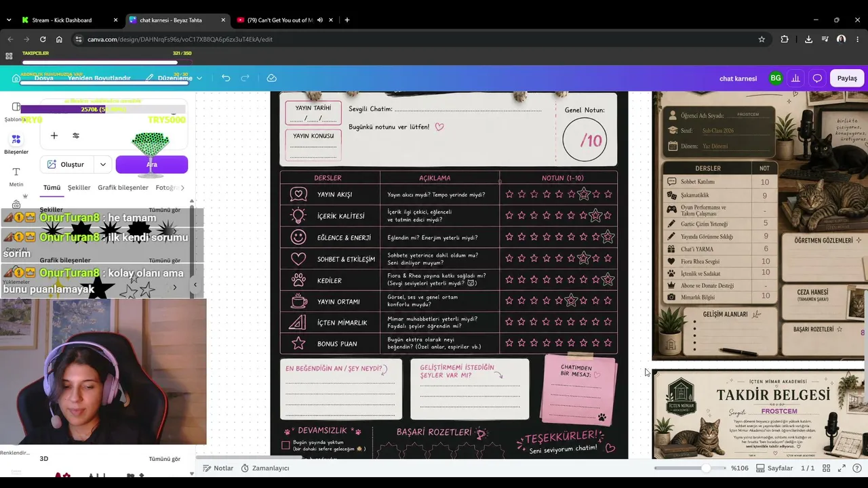Open the Chrome profile avatar
This screenshot has width=868, height=488.
841,39
